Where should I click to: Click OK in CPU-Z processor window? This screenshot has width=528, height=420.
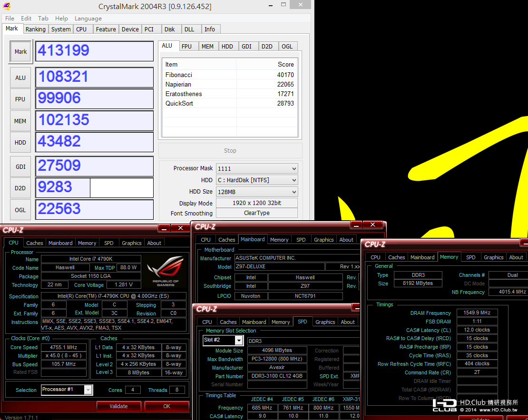[166, 406]
